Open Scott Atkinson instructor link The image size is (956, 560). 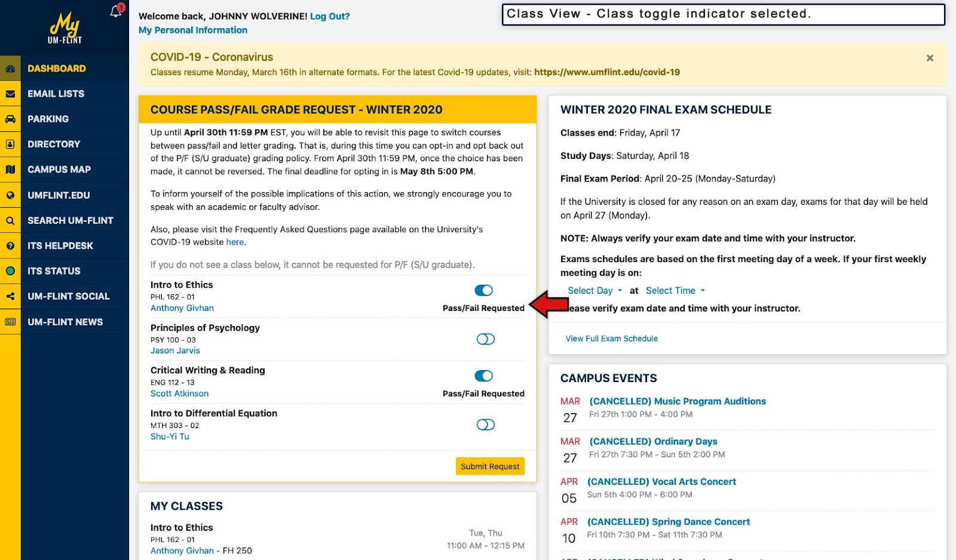(179, 393)
